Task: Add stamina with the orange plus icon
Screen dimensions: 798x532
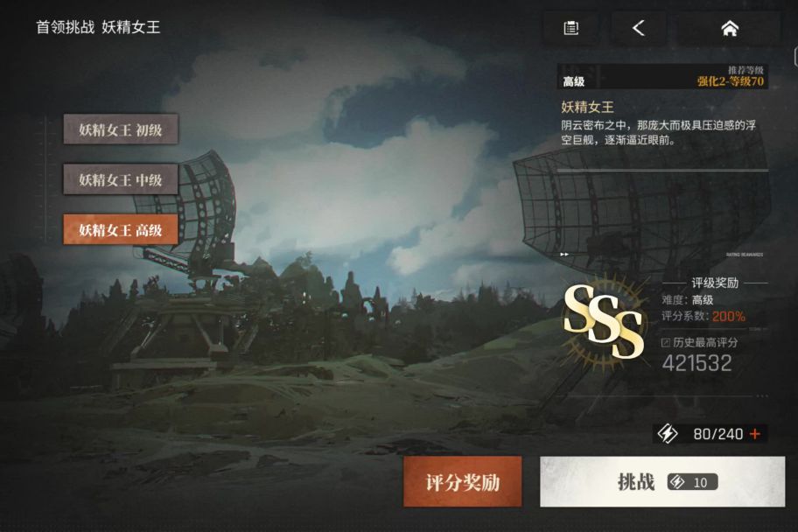Action: point(755,434)
